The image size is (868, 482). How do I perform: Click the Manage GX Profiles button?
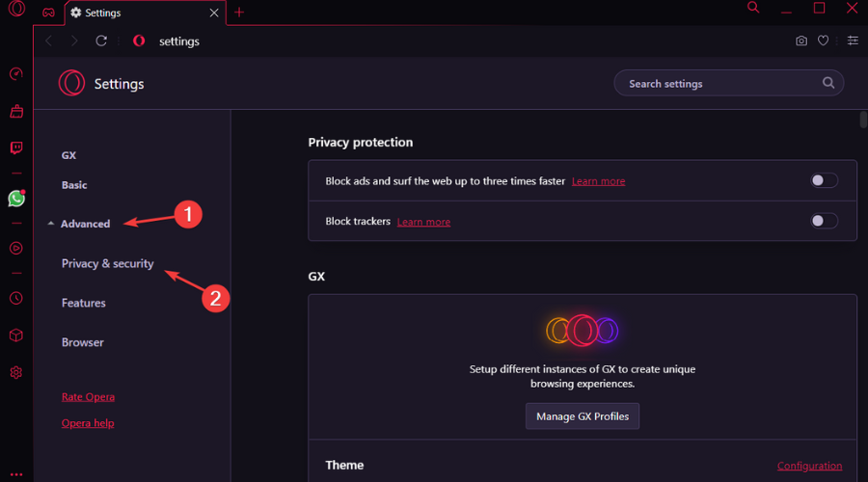click(582, 416)
